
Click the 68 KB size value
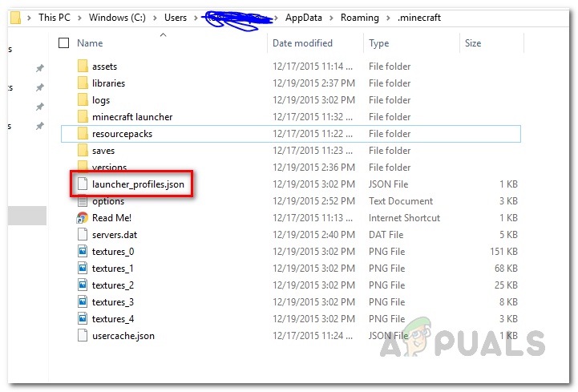pos(506,269)
